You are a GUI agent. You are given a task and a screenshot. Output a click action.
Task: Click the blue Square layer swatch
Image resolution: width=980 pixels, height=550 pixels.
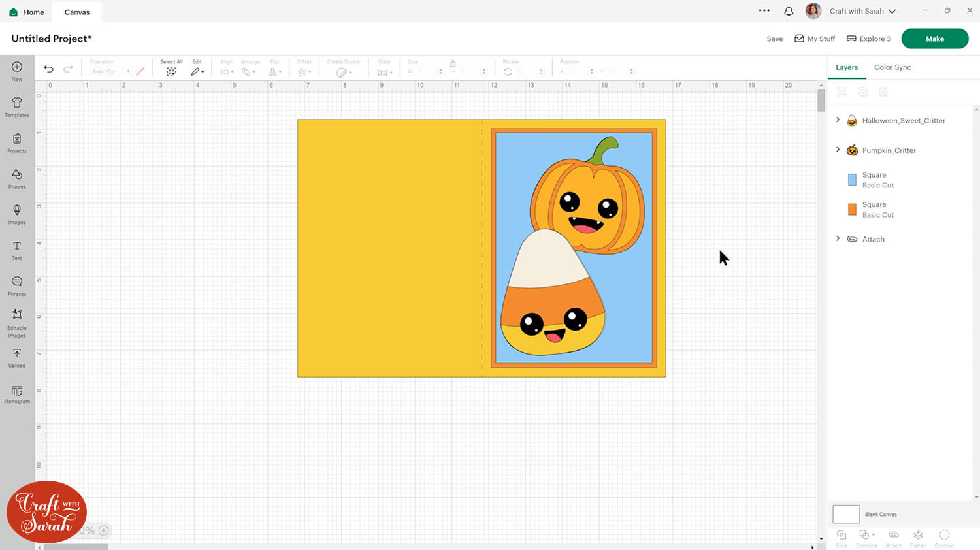coord(852,180)
